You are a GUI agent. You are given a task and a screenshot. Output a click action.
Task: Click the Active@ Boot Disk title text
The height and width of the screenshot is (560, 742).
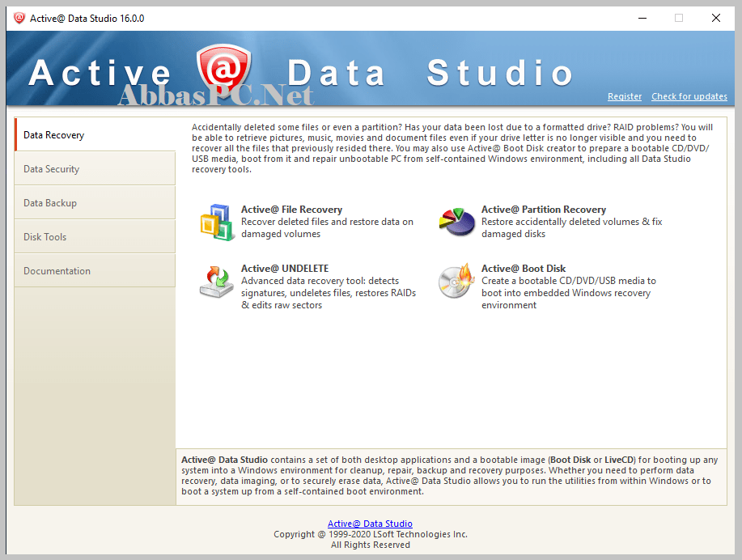click(x=524, y=269)
